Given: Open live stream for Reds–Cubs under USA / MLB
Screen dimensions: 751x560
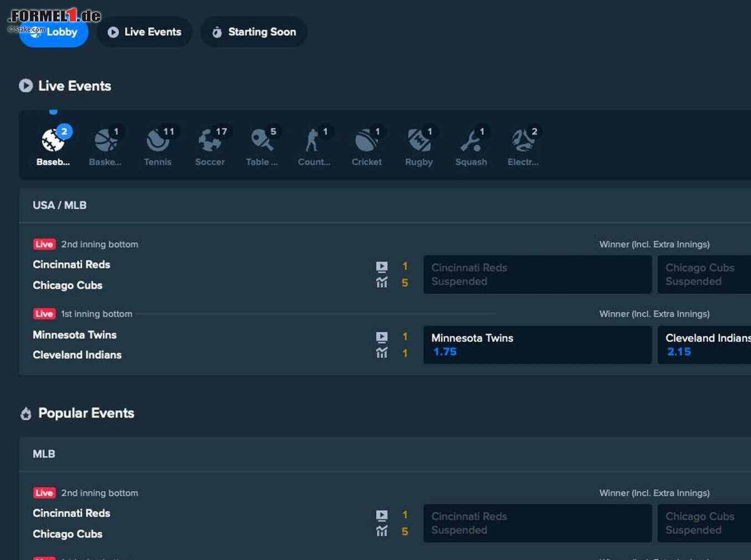Looking at the screenshot, I should click(x=382, y=266).
